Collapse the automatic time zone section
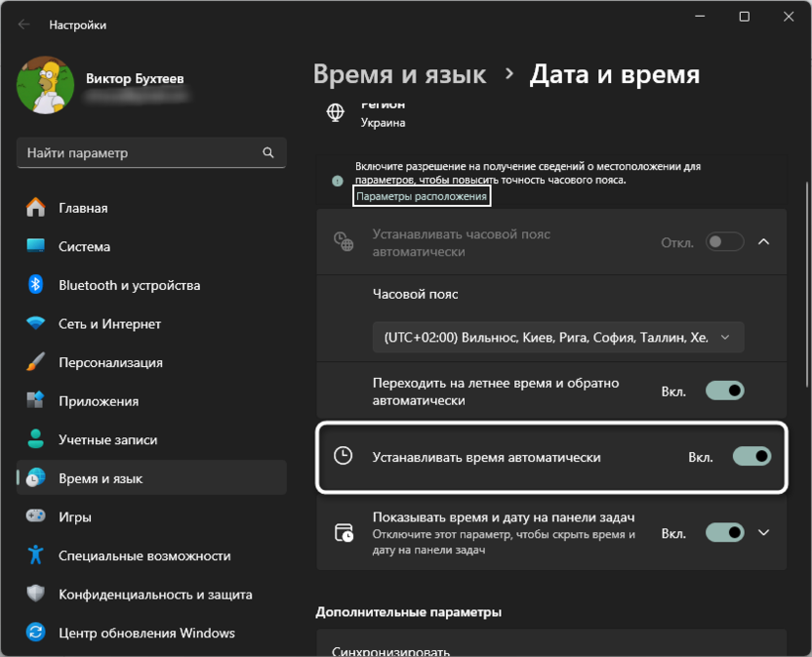Viewport: 812px width, 657px height. click(763, 241)
